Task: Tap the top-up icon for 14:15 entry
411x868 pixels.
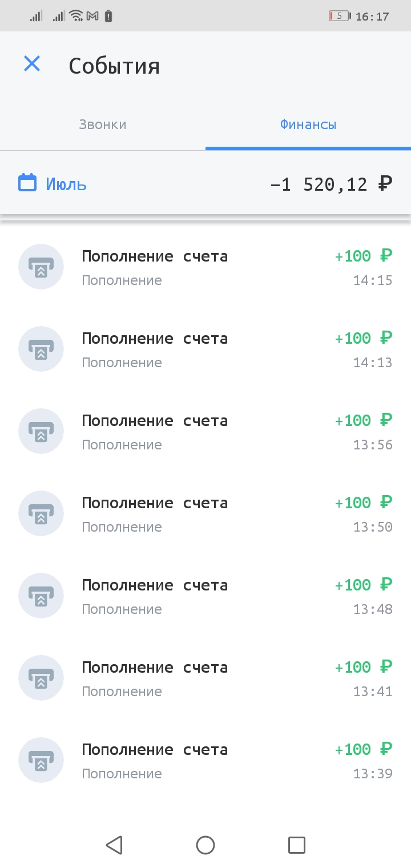Action: pyautogui.click(x=41, y=267)
